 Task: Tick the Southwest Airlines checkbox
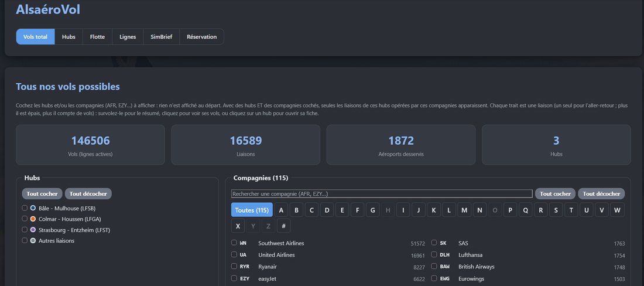pyautogui.click(x=234, y=243)
